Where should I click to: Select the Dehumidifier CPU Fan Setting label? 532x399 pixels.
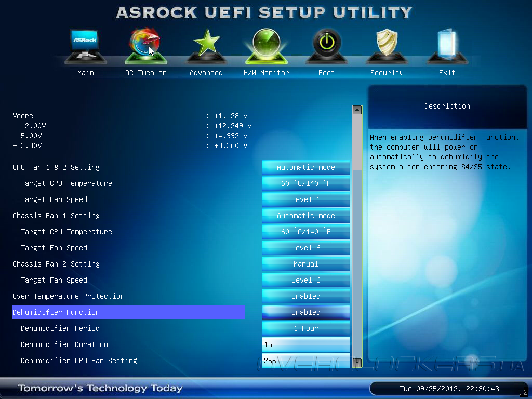[79, 361]
